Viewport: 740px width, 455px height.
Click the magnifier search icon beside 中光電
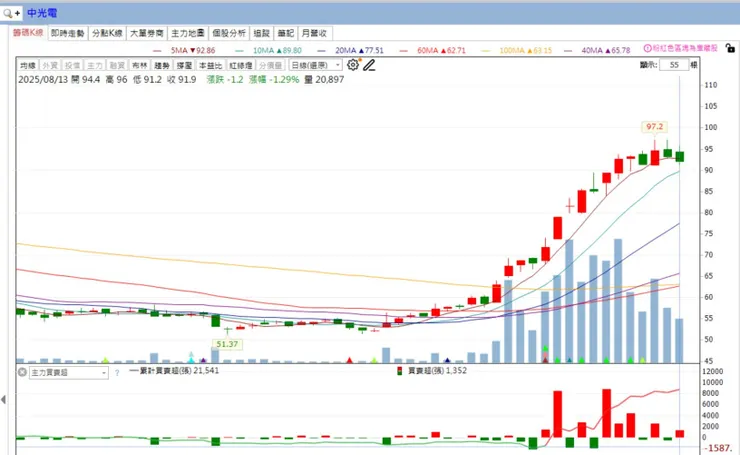(x=8, y=13)
